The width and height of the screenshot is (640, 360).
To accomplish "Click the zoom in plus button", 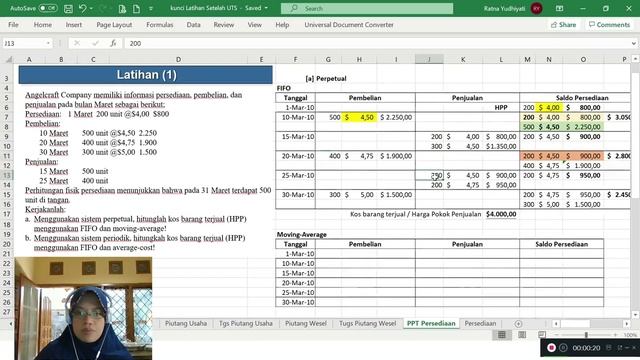I will pyautogui.click(x=616, y=335).
